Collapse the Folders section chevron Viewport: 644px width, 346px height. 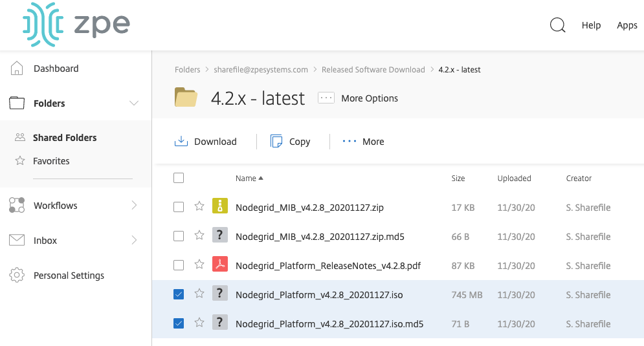pos(134,103)
